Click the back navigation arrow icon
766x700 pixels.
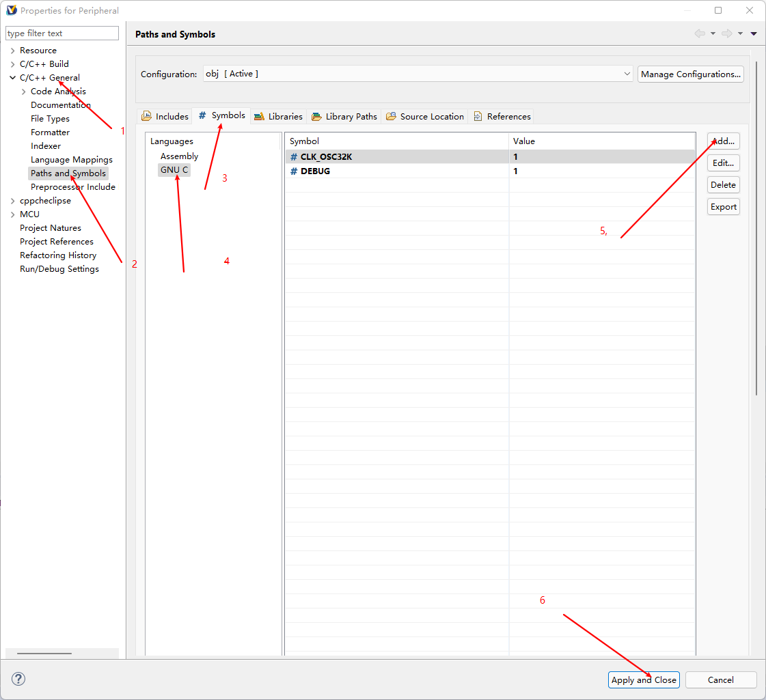click(699, 33)
